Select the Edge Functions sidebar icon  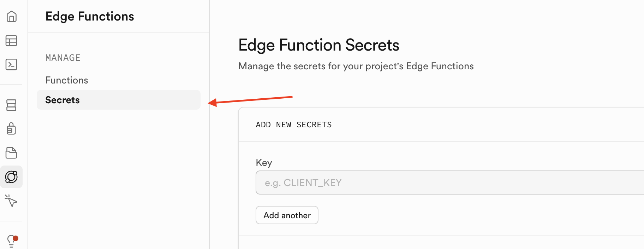point(11,177)
